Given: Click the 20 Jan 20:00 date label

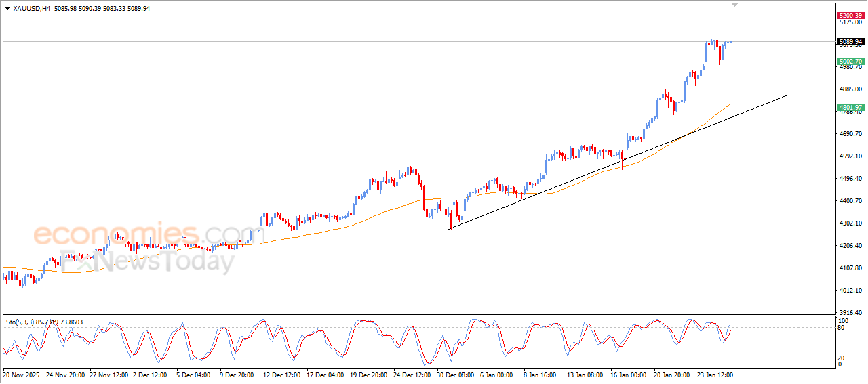Looking at the screenshot, I should (x=672, y=375).
